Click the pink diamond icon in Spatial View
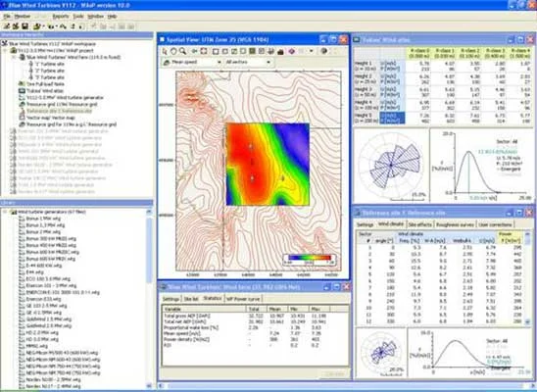 [291, 51]
